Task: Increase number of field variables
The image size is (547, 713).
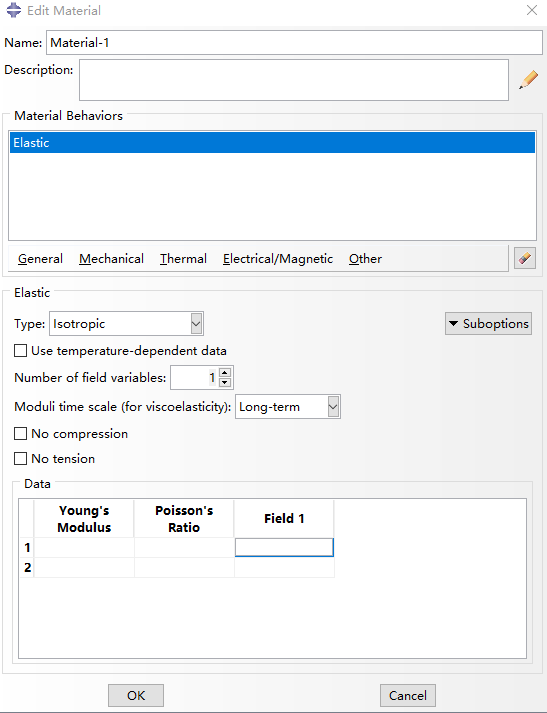Action: (225, 372)
